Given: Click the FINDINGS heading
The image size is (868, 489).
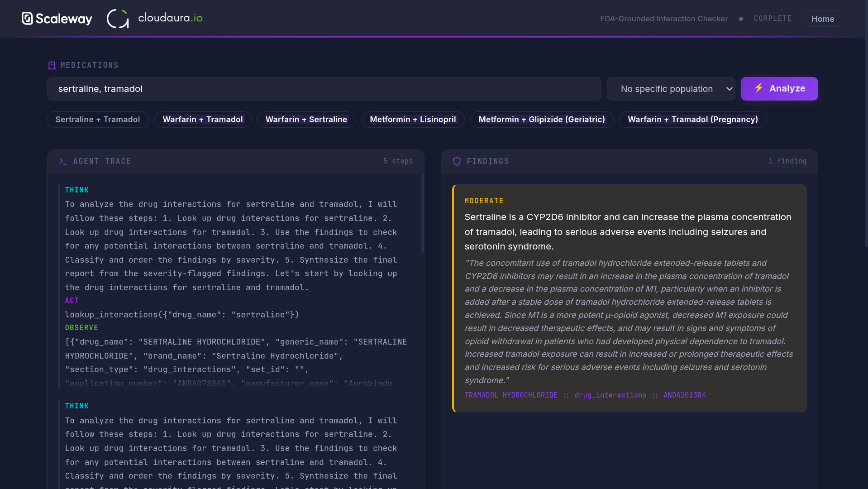Looking at the screenshot, I should (x=488, y=162).
